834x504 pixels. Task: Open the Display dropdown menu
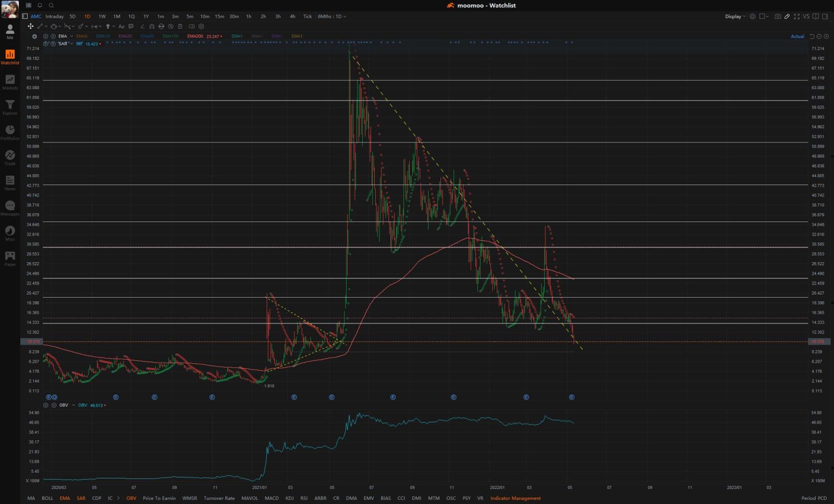click(x=735, y=16)
